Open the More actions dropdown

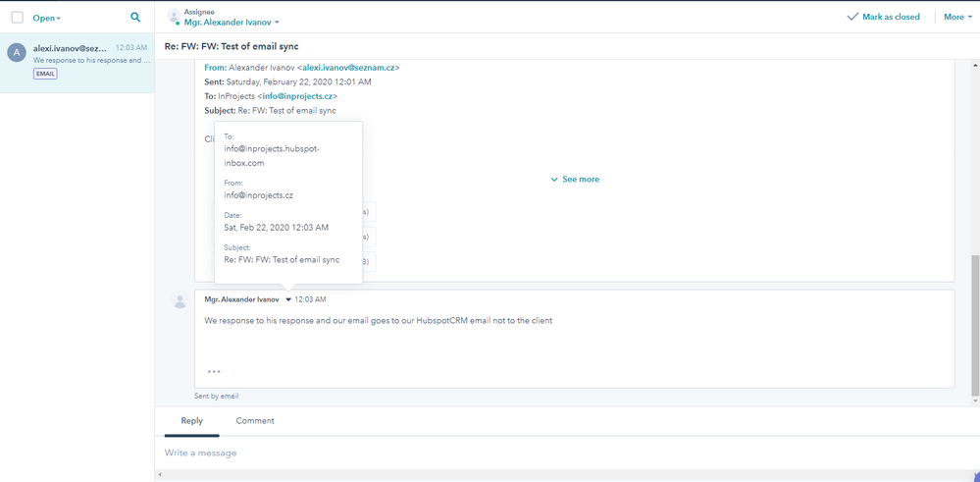coord(957,17)
